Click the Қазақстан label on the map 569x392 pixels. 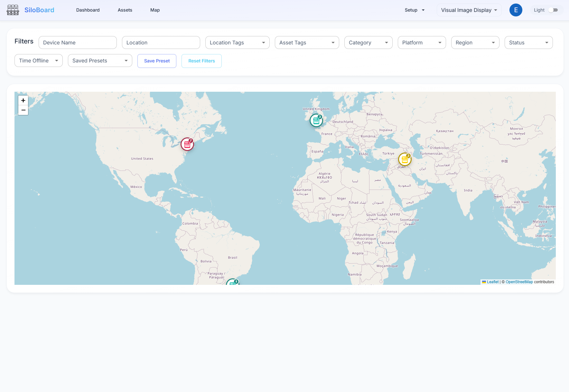445,131
